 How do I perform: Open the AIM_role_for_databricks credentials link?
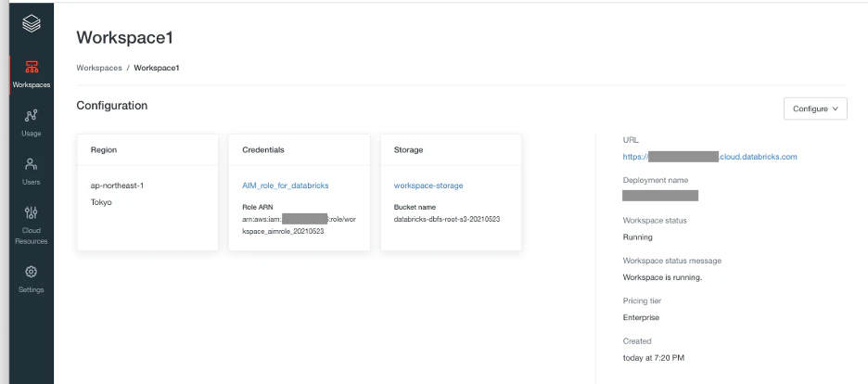(x=286, y=186)
